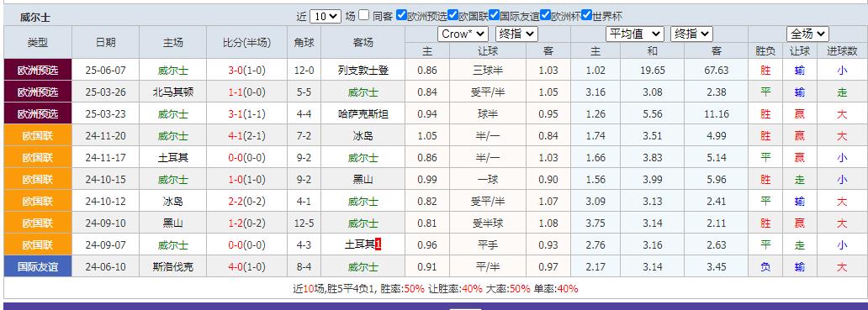Image resolution: width=868 pixels, height=310 pixels.
Task: Uncheck the 欧洲杯 filter checkbox
Action: click(x=545, y=15)
